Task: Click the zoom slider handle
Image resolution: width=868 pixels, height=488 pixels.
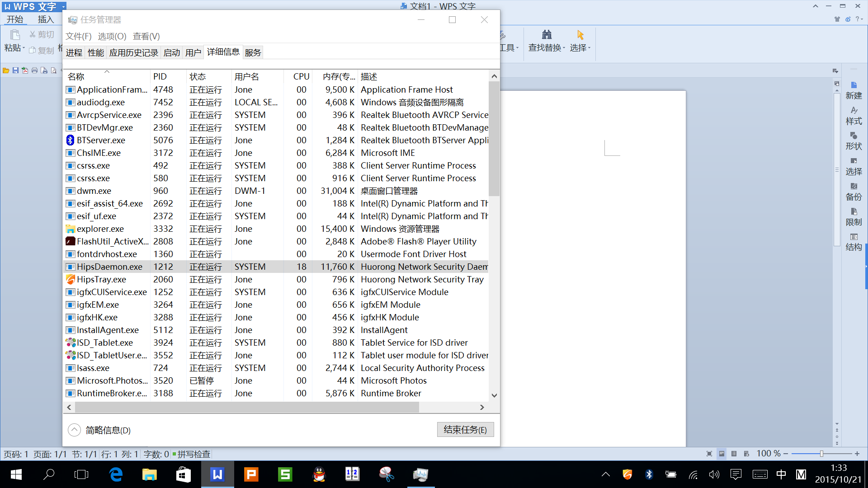Action: coord(821,454)
